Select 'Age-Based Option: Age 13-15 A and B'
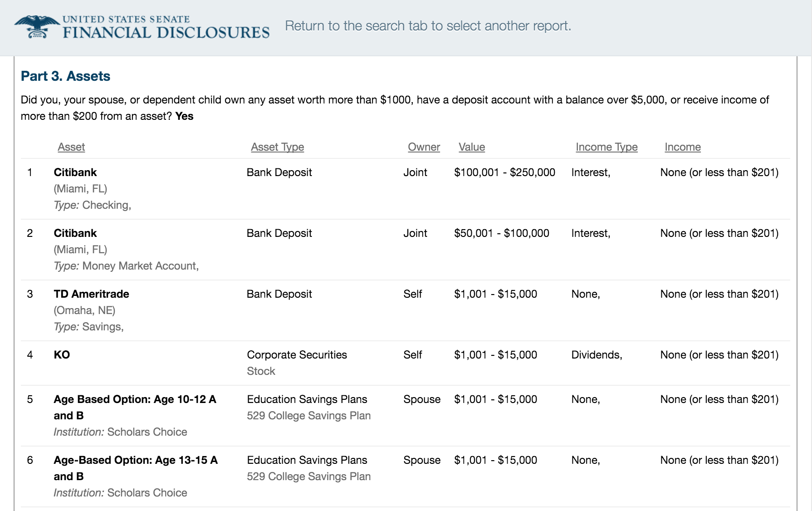 coord(136,468)
